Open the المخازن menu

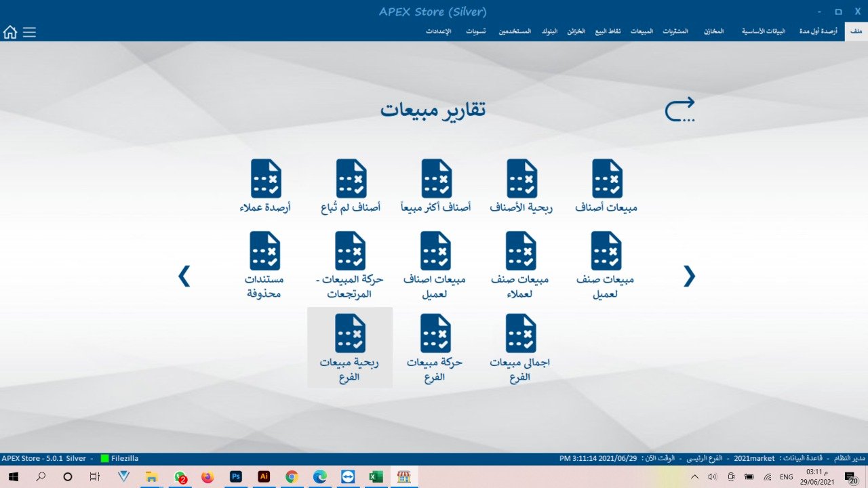[x=713, y=32]
